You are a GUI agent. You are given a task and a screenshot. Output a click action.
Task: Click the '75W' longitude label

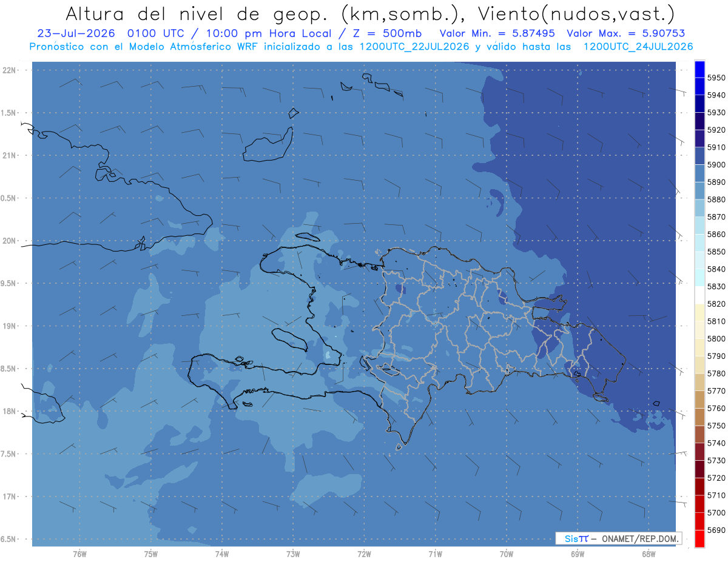(150, 554)
